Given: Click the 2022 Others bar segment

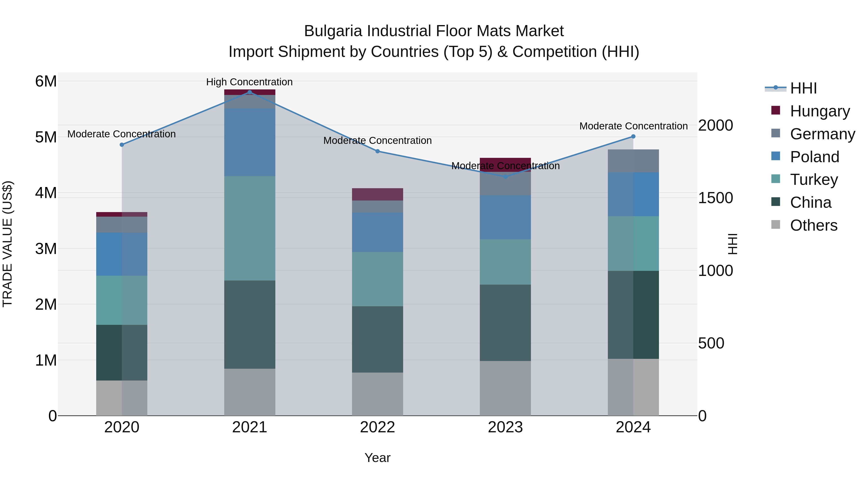Looking at the screenshot, I should coord(378,394).
